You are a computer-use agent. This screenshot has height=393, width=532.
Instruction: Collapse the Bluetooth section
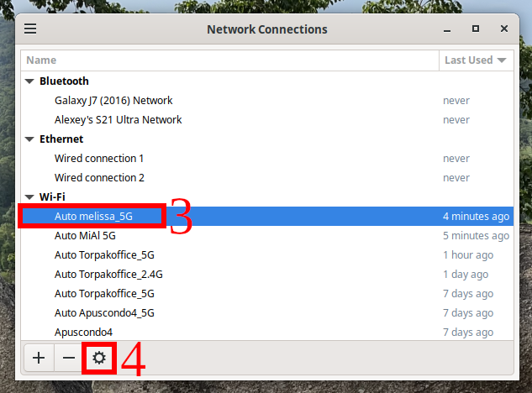pos(30,81)
